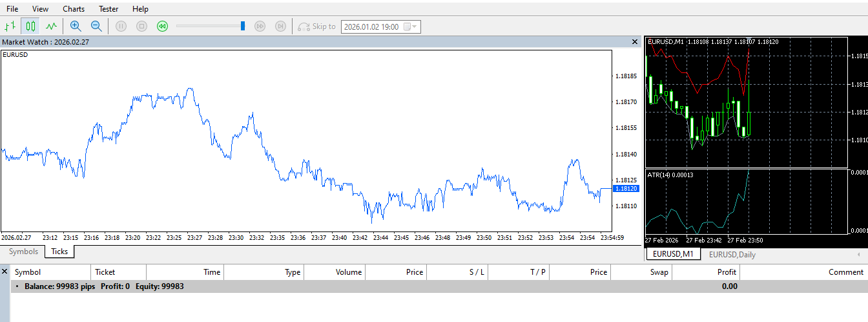Viewport: 868px width, 322px height.
Task: Click the green rewind button
Action: pos(163,27)
